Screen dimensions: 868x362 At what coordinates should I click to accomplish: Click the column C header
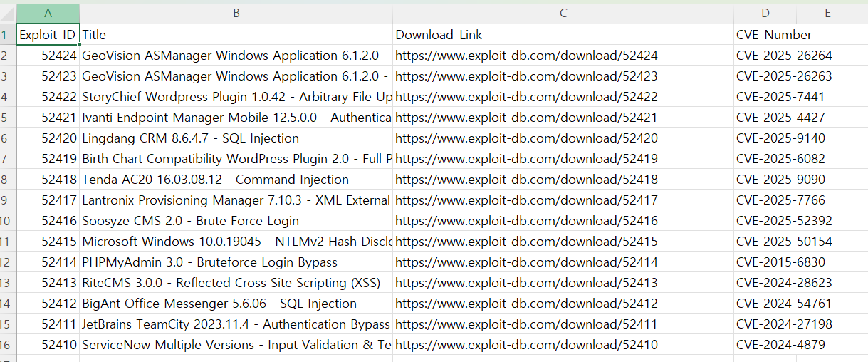pos(563,13)
